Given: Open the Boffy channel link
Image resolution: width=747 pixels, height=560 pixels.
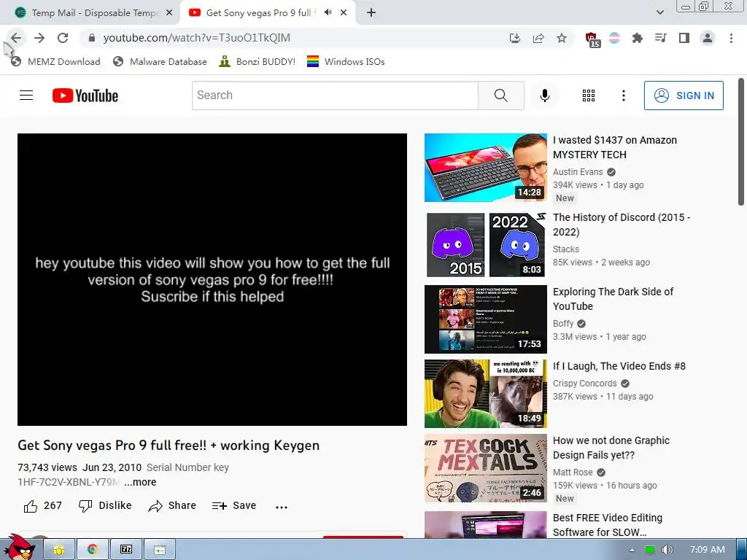Looking at the screenshot, I should 563,323.
